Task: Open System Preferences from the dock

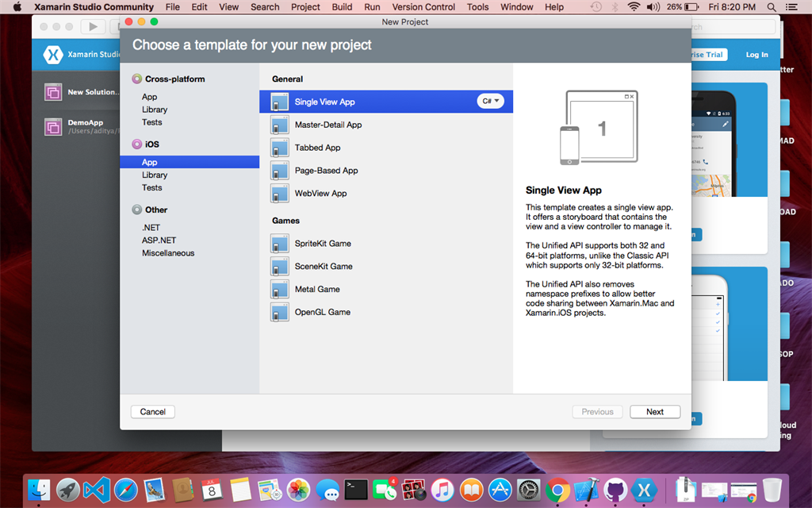Action: [529, 489]
